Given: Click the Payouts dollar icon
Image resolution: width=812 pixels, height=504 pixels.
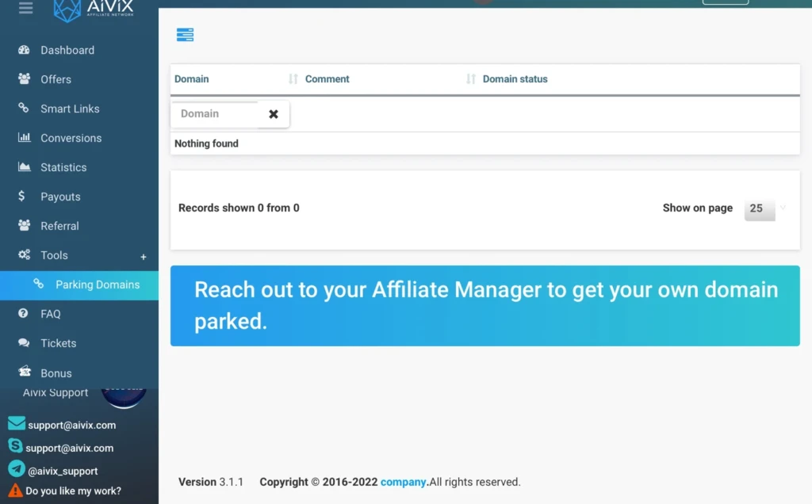Looking at the screenshot, I should pyautogui.click(x=21, y=196).
